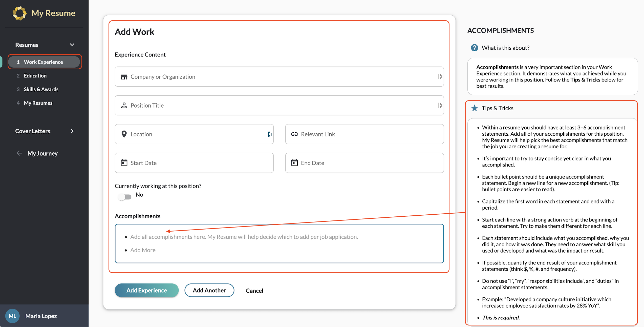Click the question mark help icon

(474, 48)
